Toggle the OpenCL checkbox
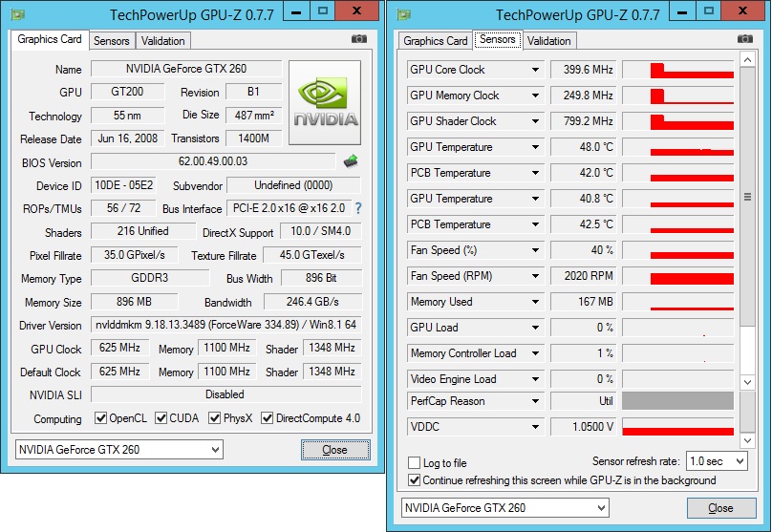The height and width of the screenshot is (532, 772). (101, 418)
